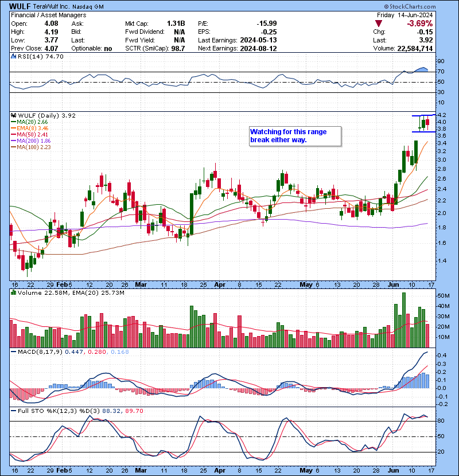The height and width of the screenshot is (476, 459).
Task: Click the N/A value beside Fwd Dividend
Action: coord(179,32)
